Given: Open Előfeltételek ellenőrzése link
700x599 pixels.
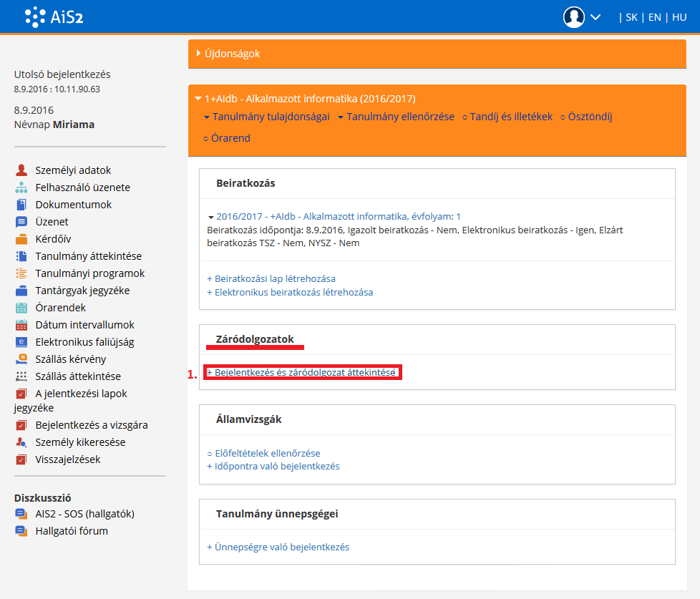Looking at the screenshot, I should pyautogui.click(x=263, y=453).
